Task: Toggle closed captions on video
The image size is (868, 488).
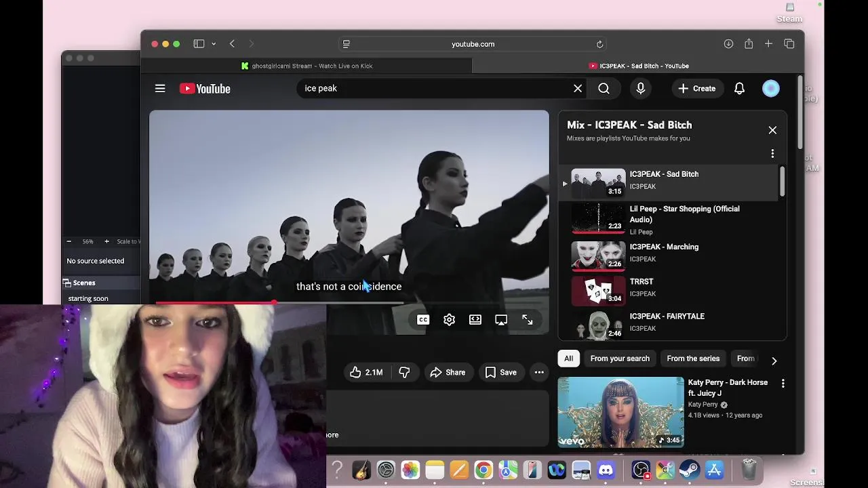Action: tap(423, 320)
